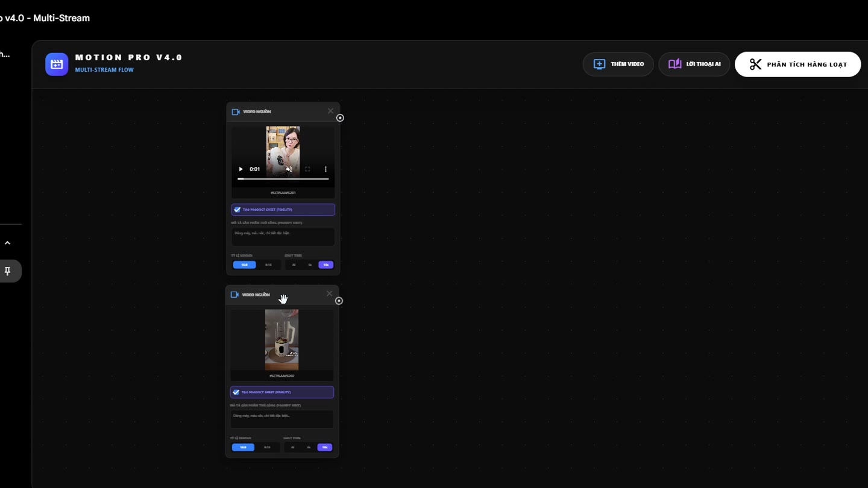Close the woman's video source card
The width and height of the screenshot is (868, 488).
point(330,111)
